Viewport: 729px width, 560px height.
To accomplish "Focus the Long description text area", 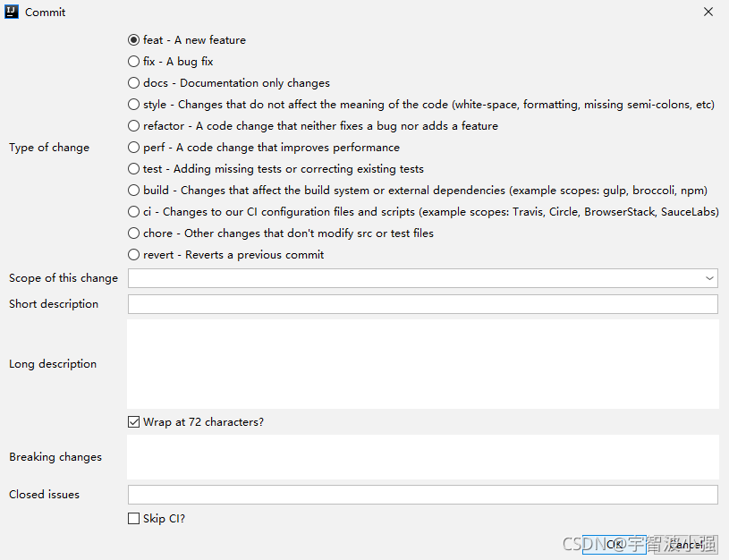I will pos(422,364).
